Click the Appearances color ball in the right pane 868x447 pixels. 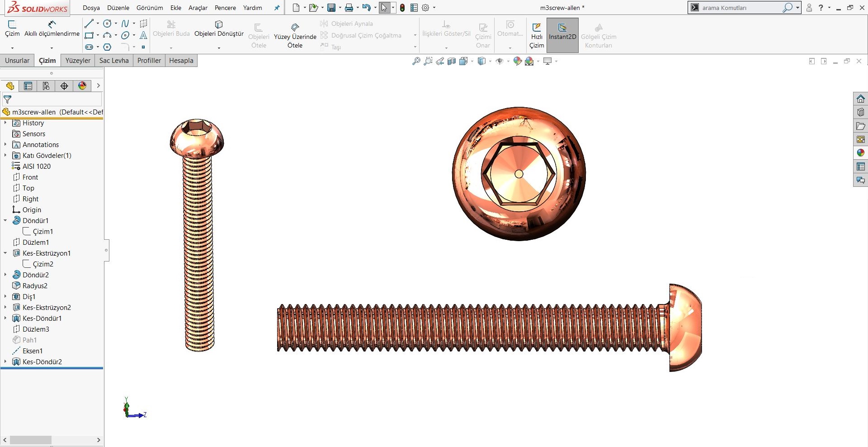click(x=860, y=153)
